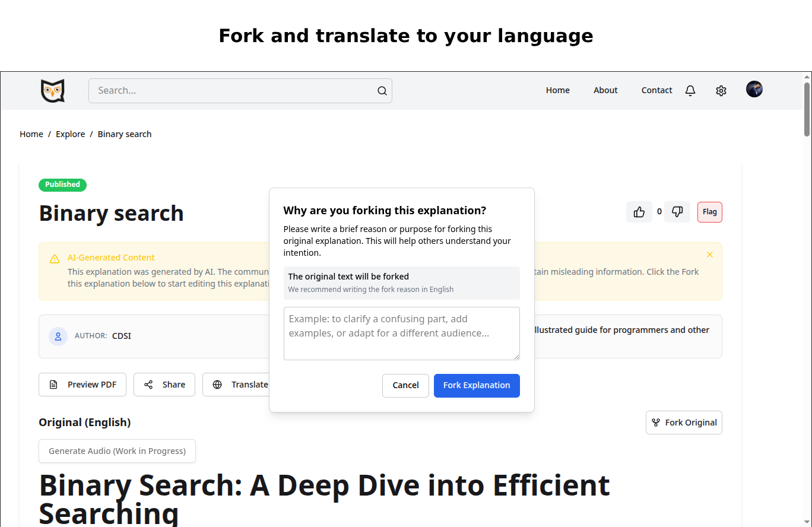Click the AI-Generated Content title
This screenshot has width=812, height=527.
click(x=111, y=258)
